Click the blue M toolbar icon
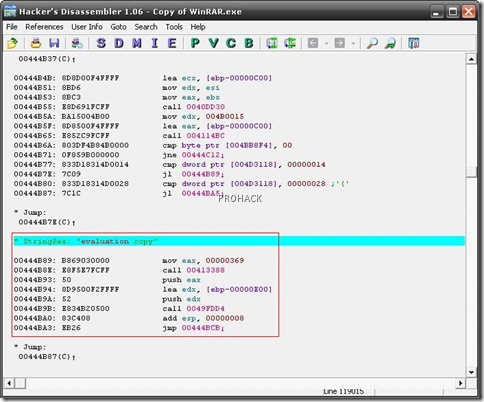The image size is (484, 402). point(137,43)
